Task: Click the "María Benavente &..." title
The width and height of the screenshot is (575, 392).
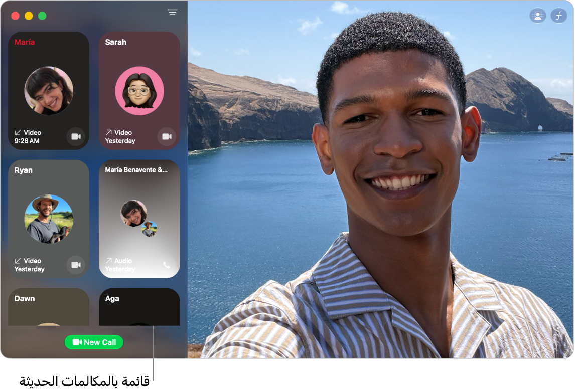Action: (x=136, y=170)
